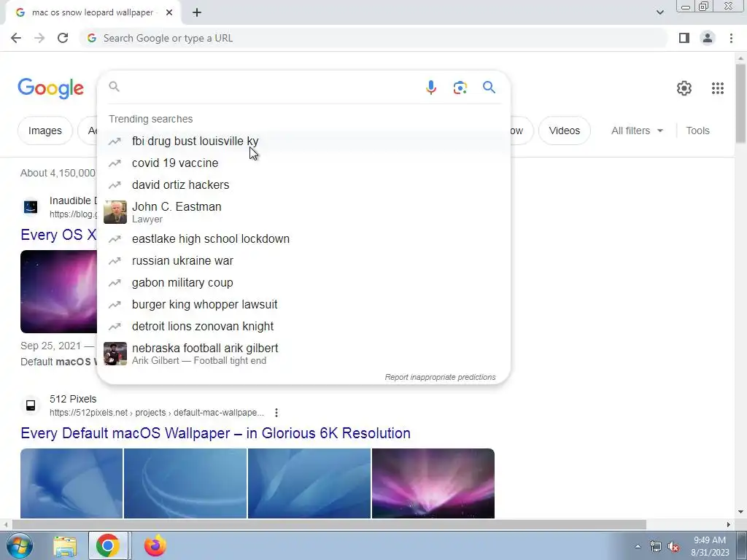
Task: Click the vertical scrollbar thumb
Action: pyautogui.click(x=740, y=102)
